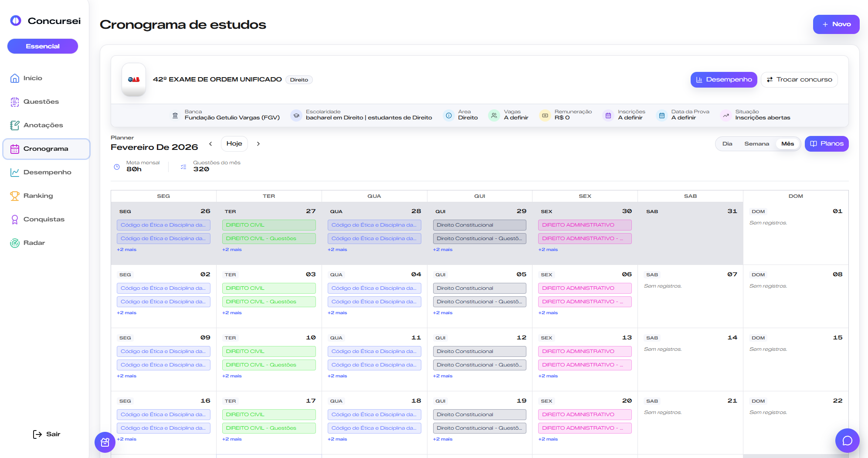Click the OAB exam logo thumbnail
Screen dimensions: 868x458
pyautogui.click(x=134, y=80)
